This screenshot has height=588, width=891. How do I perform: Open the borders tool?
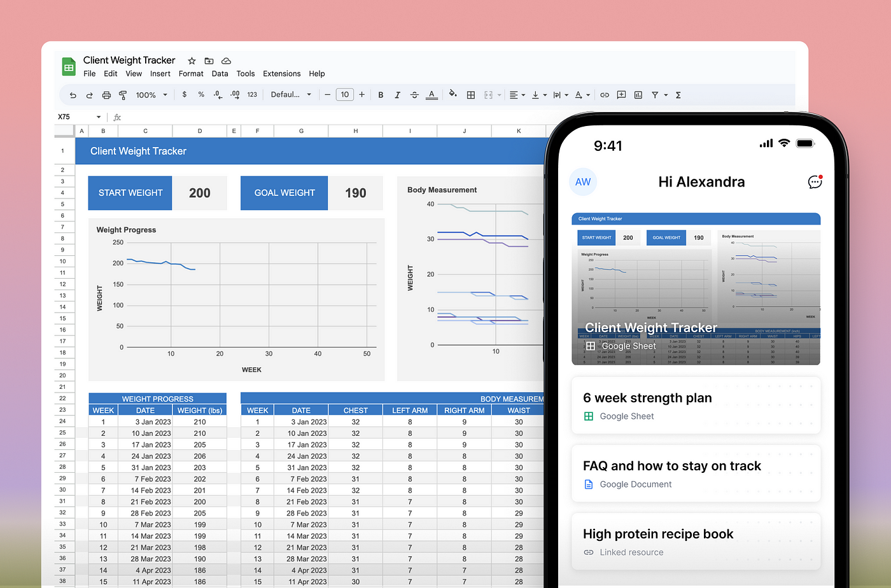click(x=471, y=95)
